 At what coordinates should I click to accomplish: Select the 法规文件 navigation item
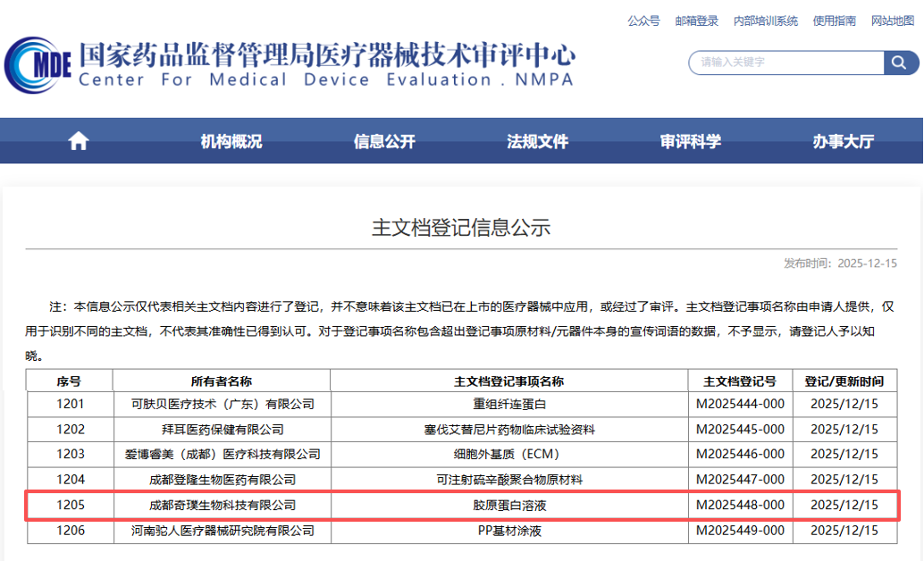tap(538, 141)
